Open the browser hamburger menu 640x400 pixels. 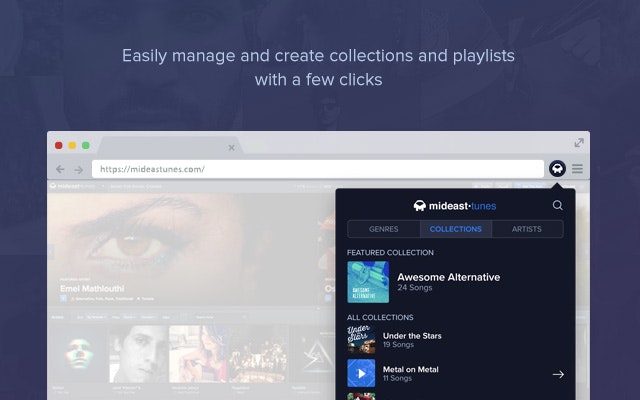[x=577, y=169]
